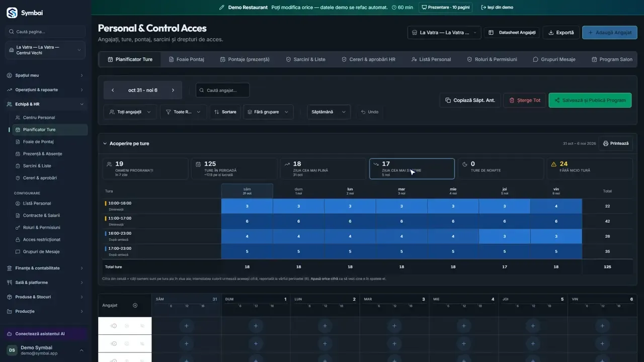Click Caută angajat search field
This screenshot has height=362, width=644.
(222, 90)
